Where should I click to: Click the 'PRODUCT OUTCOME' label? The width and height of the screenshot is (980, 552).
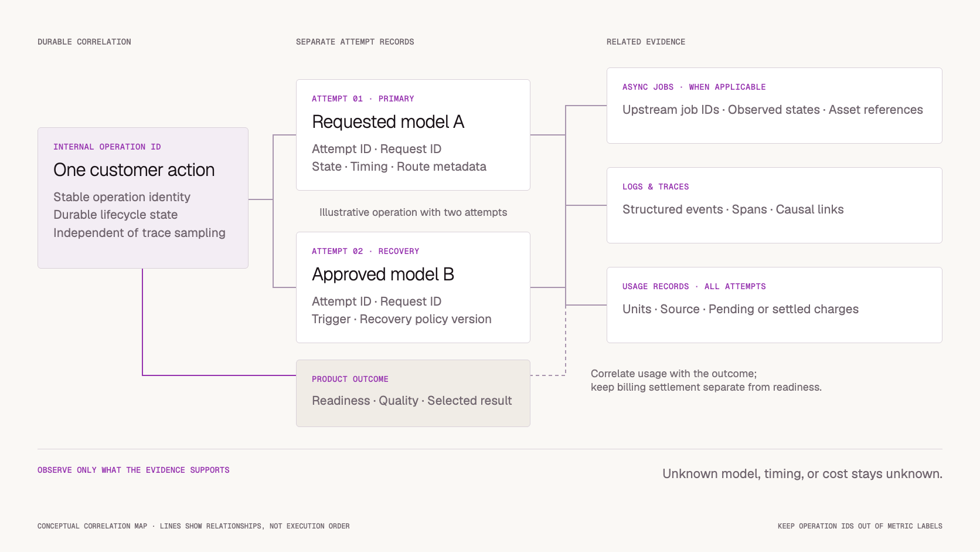[x=350, y=379]
